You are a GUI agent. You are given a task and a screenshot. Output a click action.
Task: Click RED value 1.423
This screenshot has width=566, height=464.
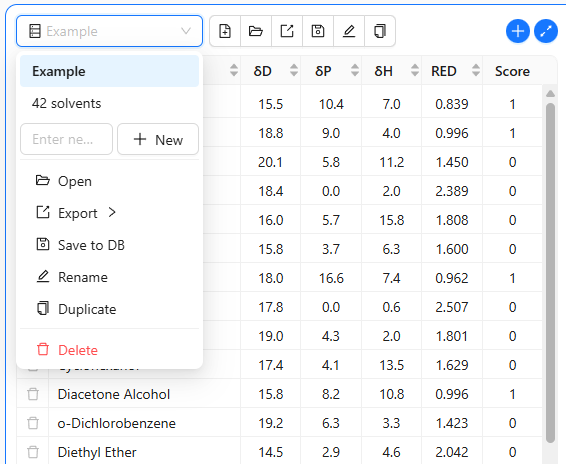point(452,423)
